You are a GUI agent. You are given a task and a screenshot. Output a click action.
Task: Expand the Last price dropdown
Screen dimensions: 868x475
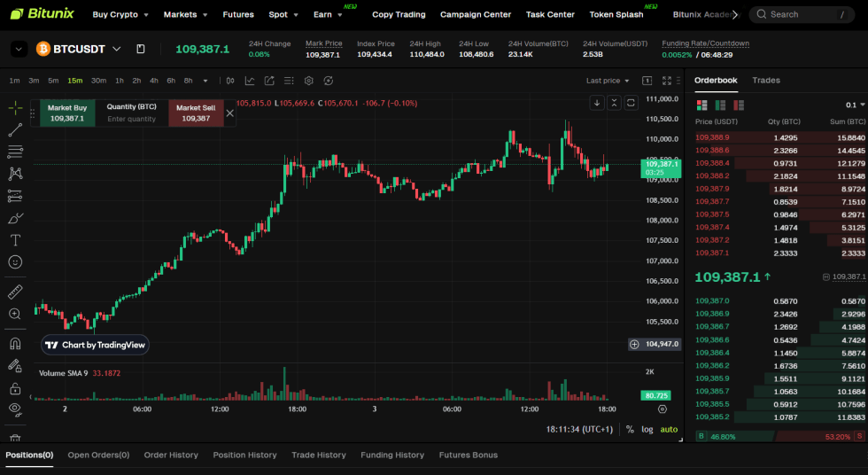coord(608,81)
